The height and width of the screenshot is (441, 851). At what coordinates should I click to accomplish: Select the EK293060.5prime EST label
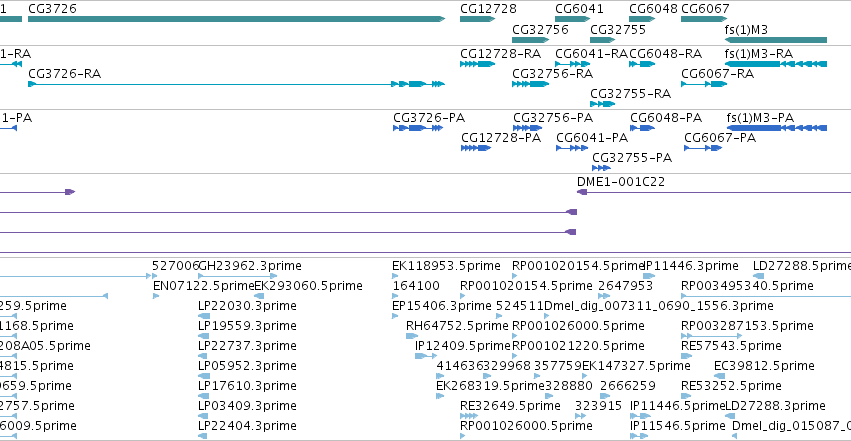[308, 286]
